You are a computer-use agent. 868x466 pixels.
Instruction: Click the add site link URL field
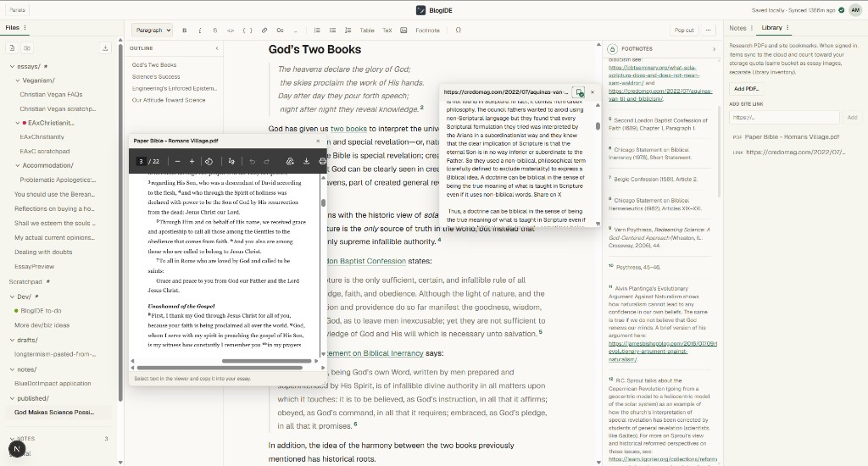784,117
